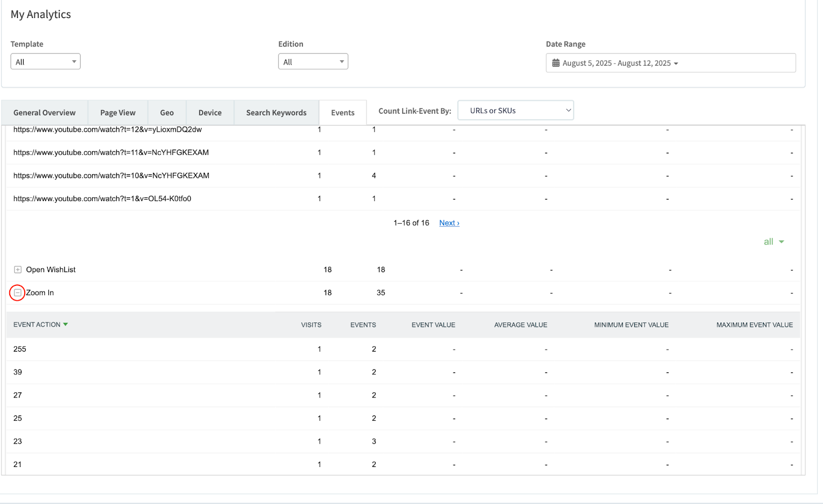Open the green 'all' filter dropdown

coord(774,242)
